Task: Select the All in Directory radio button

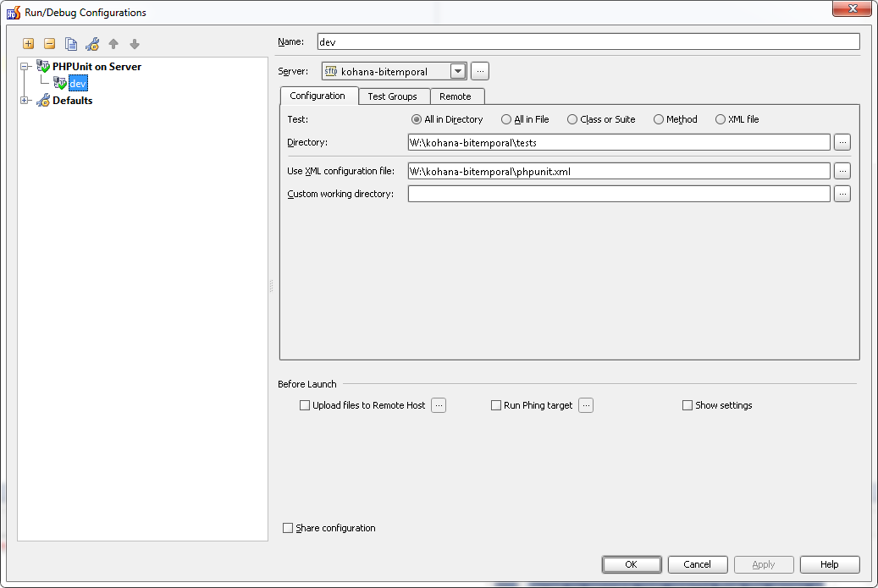Action: (416, 119)
